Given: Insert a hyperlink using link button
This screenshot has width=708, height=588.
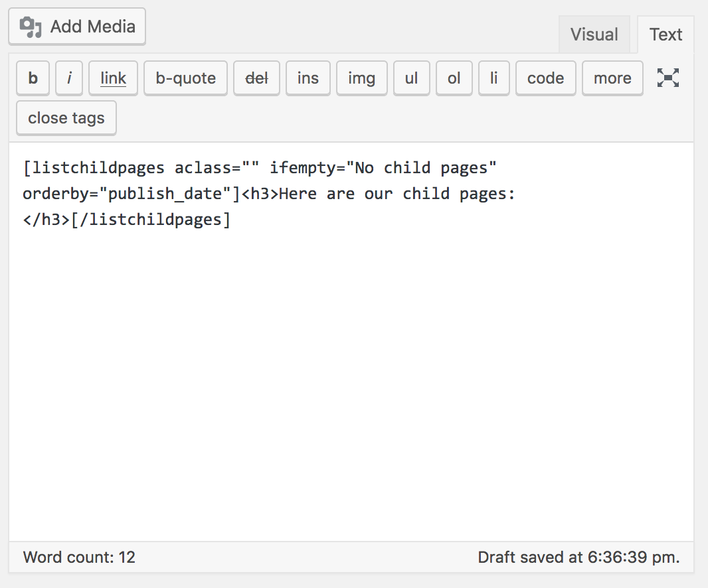Looking at the screenshot, I should pyautogui.click(x=113, y=78).
